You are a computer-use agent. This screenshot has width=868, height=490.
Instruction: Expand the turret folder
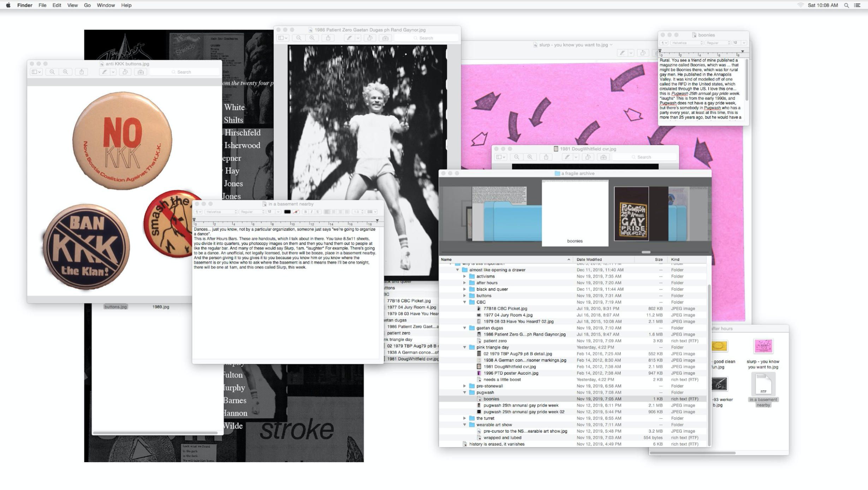click(465, 418)
